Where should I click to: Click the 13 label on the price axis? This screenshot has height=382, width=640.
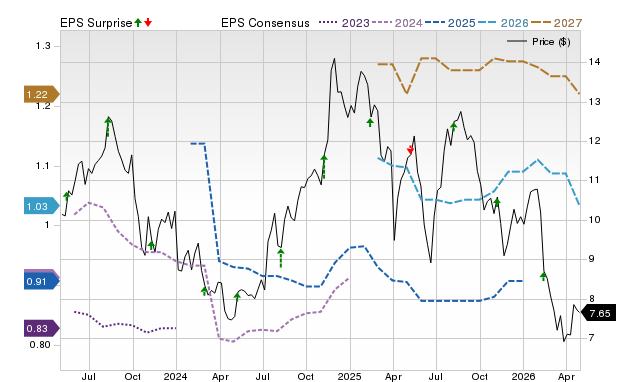594,102
